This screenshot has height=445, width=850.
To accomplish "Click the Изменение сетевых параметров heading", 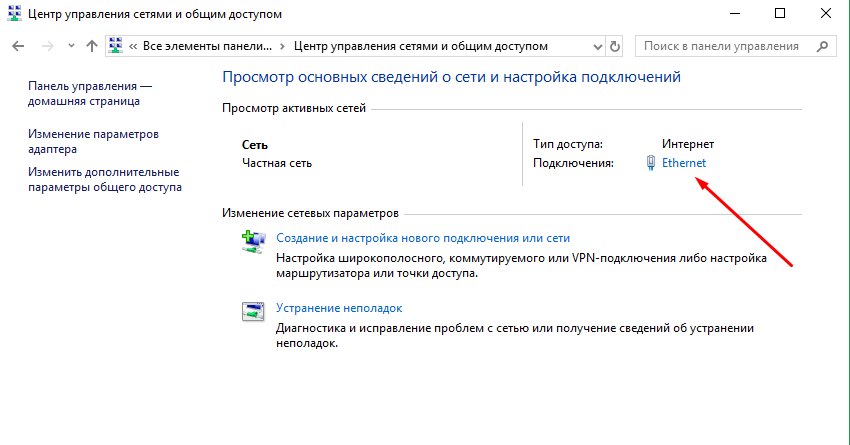I will click(x=310, y=214).
